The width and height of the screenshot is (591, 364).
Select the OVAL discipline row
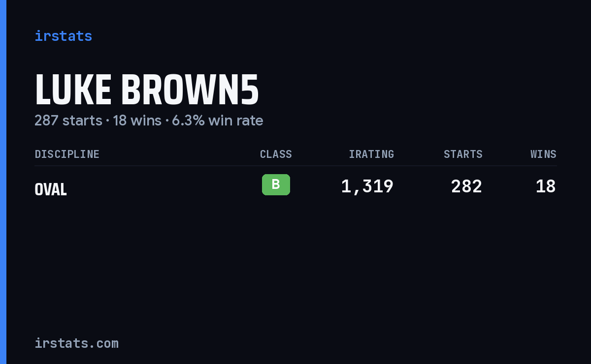coord(295,187)
